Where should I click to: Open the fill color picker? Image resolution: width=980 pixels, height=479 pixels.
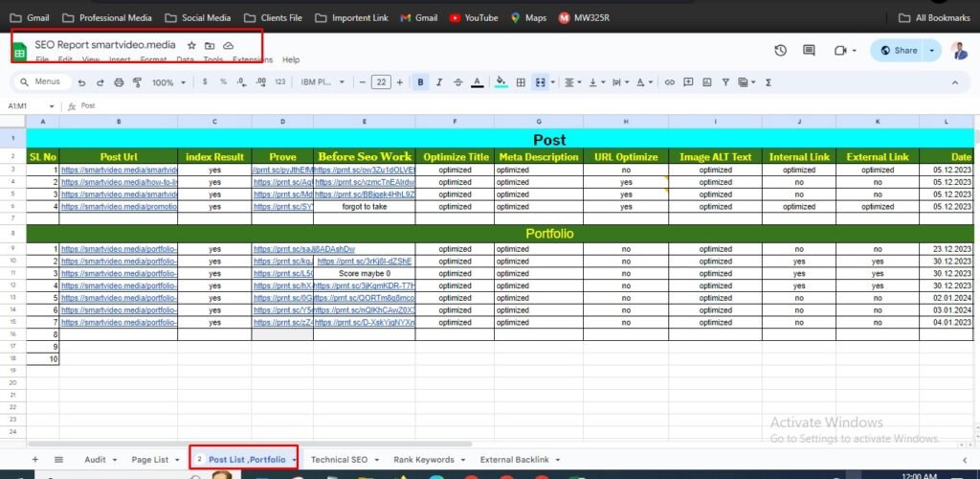pos(501,82)
